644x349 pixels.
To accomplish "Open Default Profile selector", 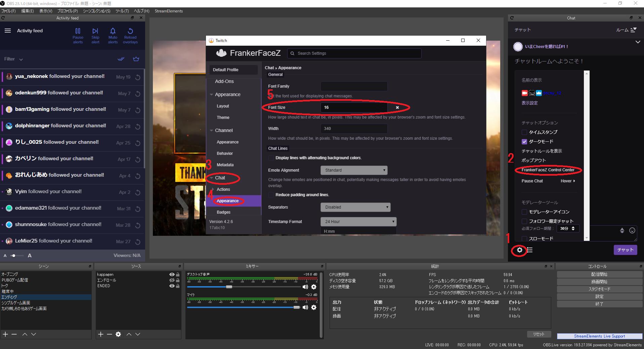I will pyautogui.click(x=233, y=70).
